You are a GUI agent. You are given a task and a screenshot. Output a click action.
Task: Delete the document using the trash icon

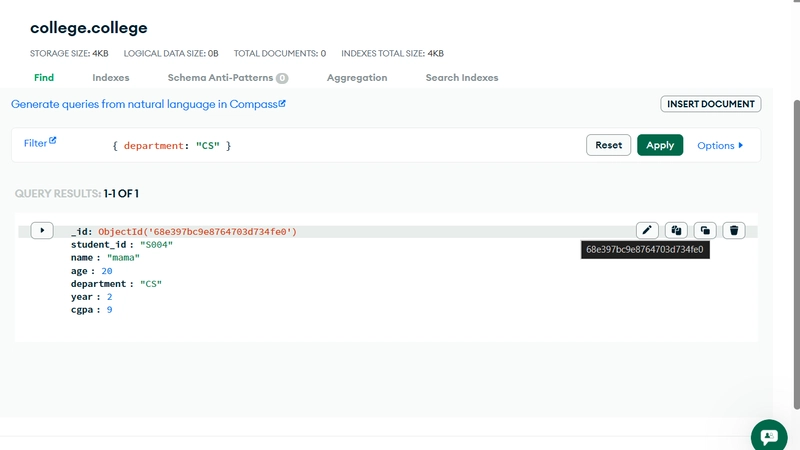734,230
